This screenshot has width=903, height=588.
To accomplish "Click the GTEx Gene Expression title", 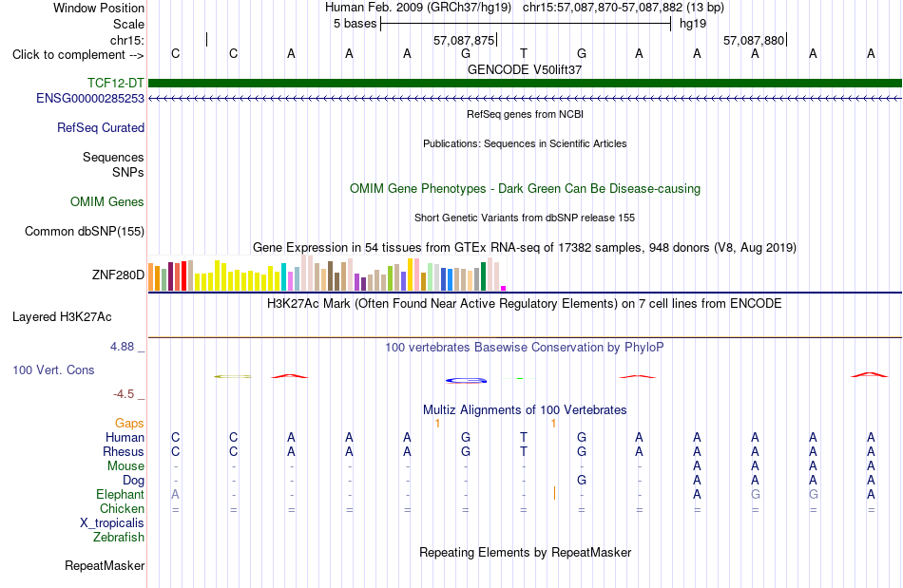I will pyautogui.click(x=525, y=247).
